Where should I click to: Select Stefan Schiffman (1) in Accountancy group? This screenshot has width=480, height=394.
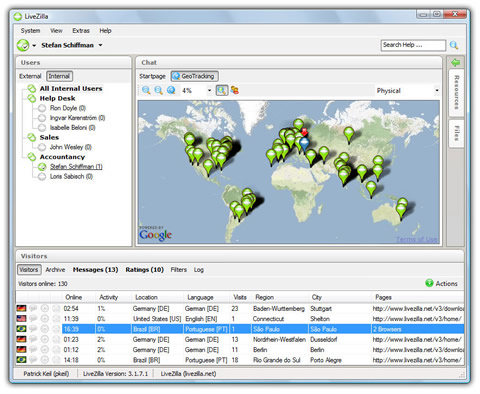coord(76,167)
